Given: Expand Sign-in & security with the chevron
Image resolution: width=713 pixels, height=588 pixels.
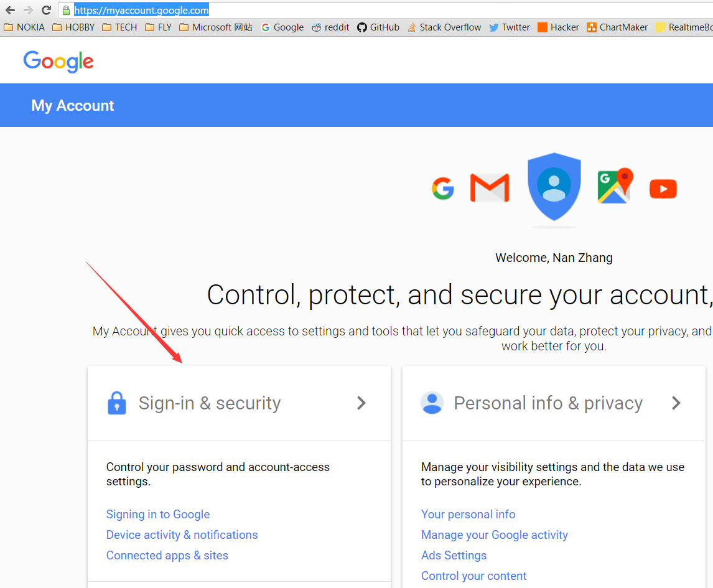Looking at the screenshot, I should coord(361,403).
